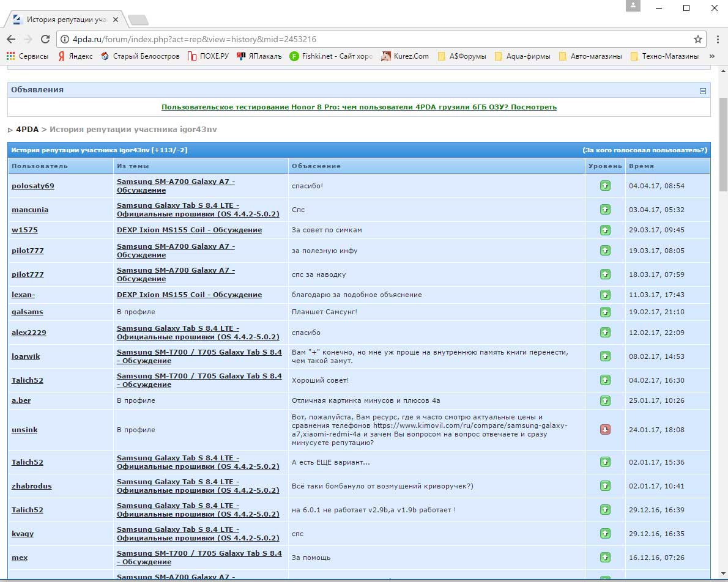This screenshot has height=582, width=728.
Task: Click the browser back arrow
Action: click(11, 39)
